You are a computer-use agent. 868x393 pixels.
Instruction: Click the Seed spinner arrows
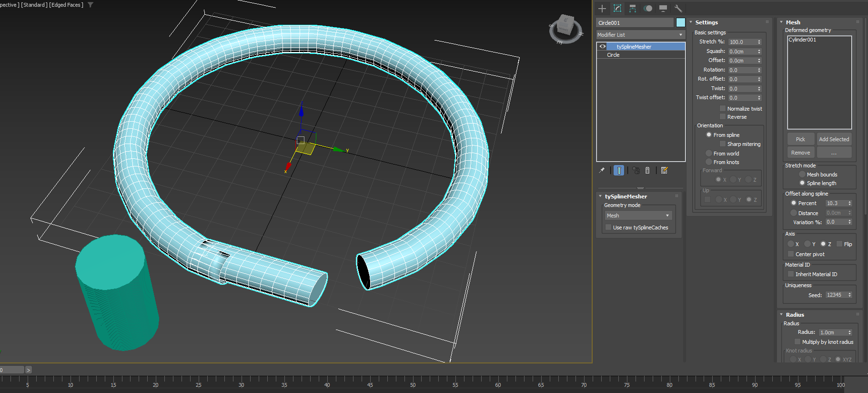click(849, 295)
